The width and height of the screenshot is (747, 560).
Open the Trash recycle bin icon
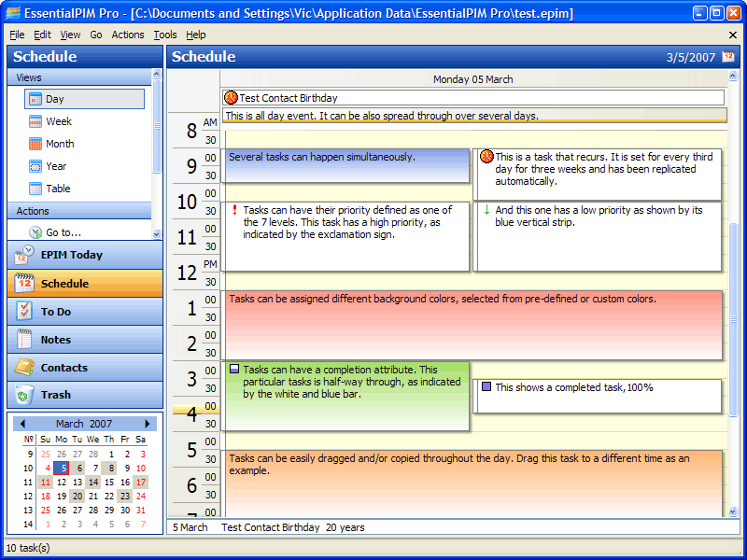[x=24, y=395]
